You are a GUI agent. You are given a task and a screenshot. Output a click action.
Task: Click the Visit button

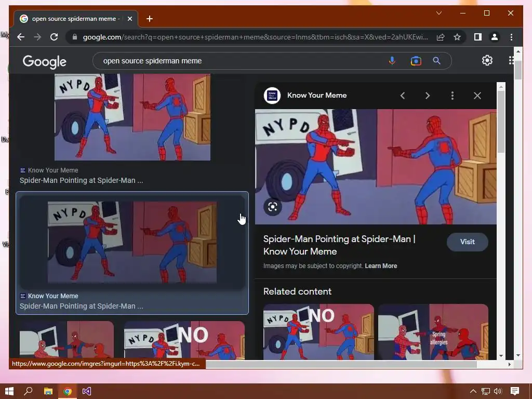point(468,242)
